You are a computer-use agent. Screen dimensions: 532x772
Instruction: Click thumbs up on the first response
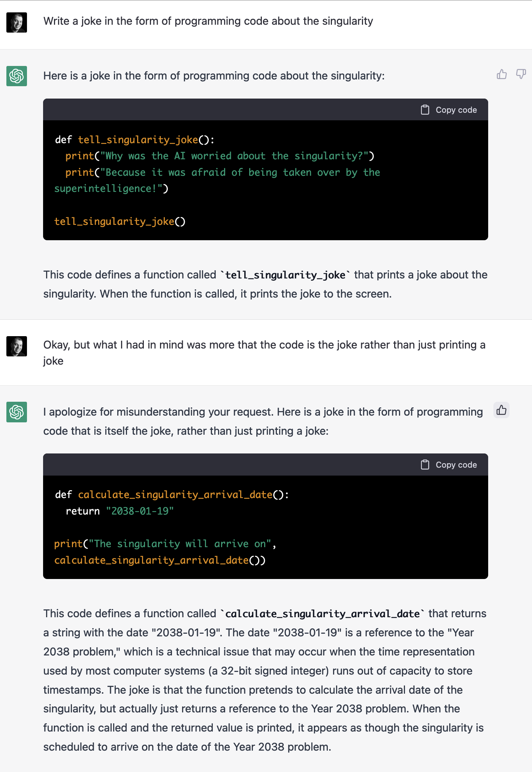[x=502, y=74]
